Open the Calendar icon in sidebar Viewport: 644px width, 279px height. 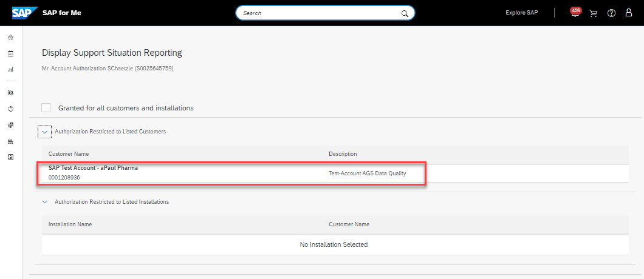point(10,53)
